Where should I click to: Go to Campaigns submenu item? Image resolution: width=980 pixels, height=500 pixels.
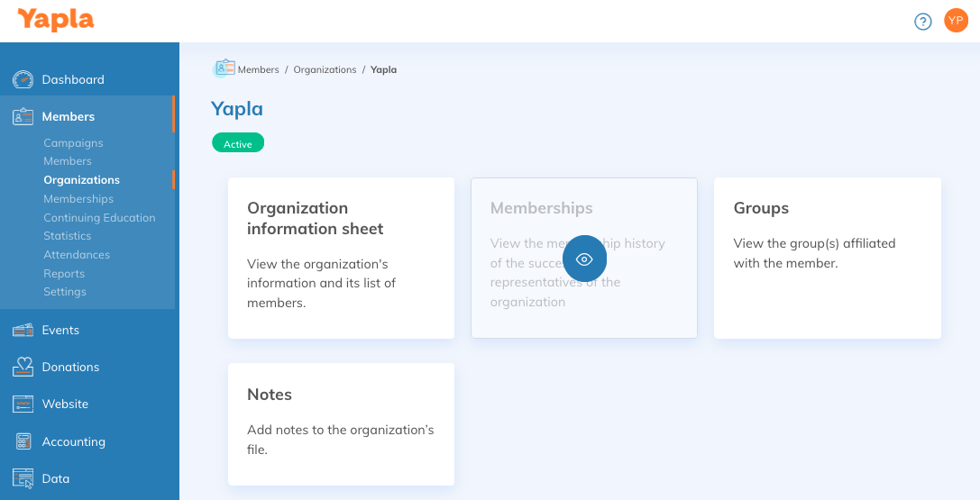click(x=73, y=143)
